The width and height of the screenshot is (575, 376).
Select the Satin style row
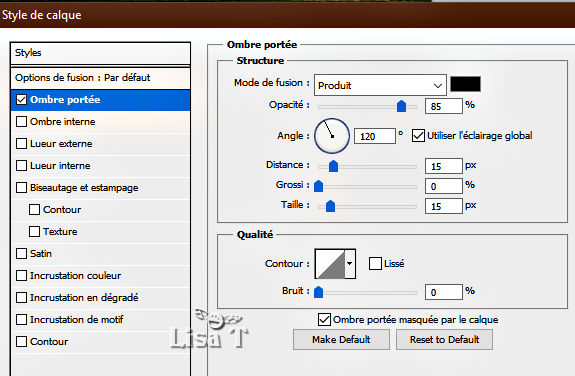click(x=100, y=253)
